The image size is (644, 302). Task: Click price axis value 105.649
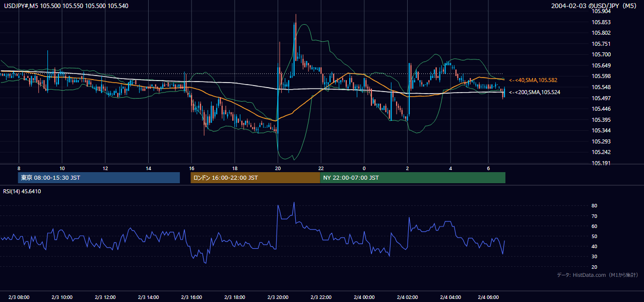coord(601,65)
